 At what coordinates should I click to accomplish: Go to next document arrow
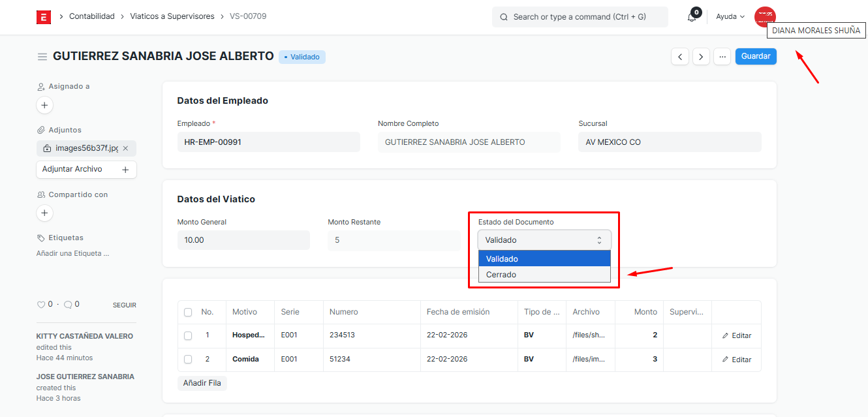click(x=701, y=57)
